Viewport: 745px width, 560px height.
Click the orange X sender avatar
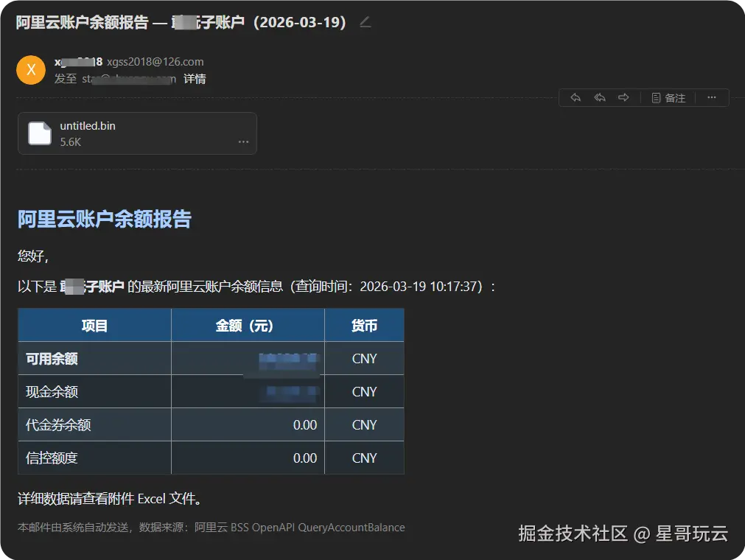(x=31, y=70)
